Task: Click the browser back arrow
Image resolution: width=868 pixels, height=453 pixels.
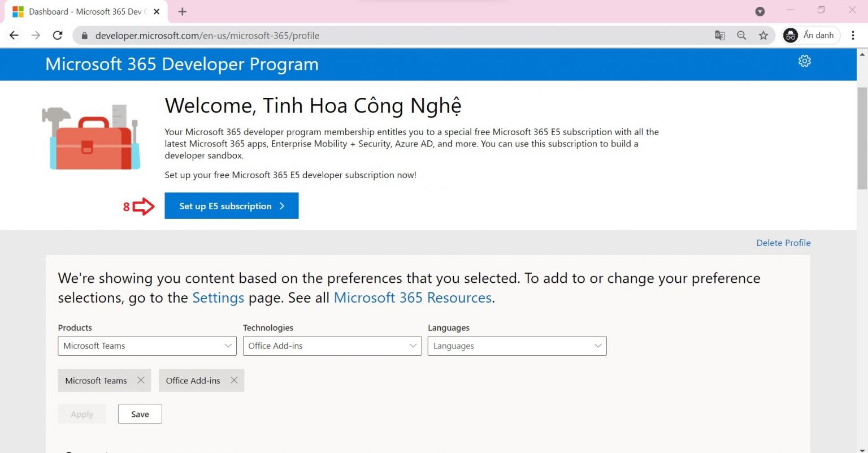Action: [x=14, y=35]
